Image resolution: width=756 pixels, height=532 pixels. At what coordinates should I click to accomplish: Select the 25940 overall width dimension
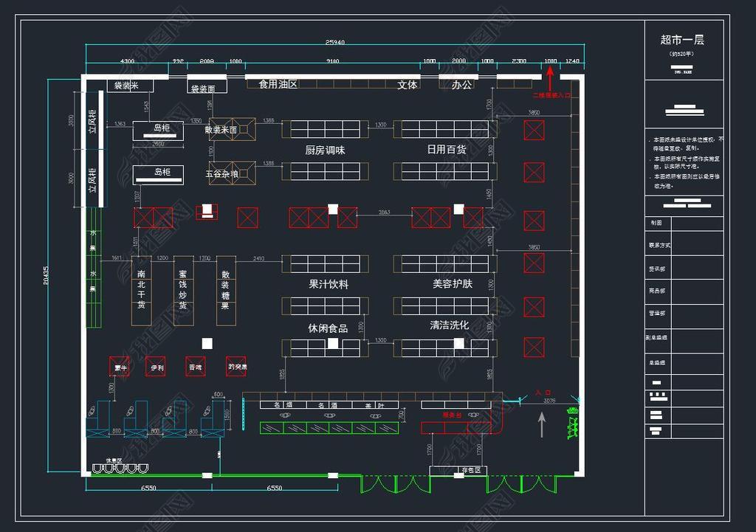pos(335,42)
